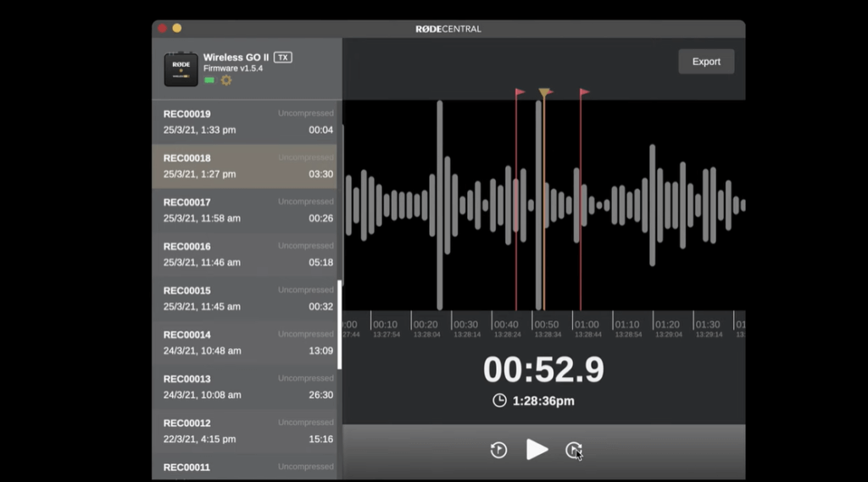Click the 00:52.9 playback time display
This screenshot has height=482, width=868.
(x=543, y=369)
